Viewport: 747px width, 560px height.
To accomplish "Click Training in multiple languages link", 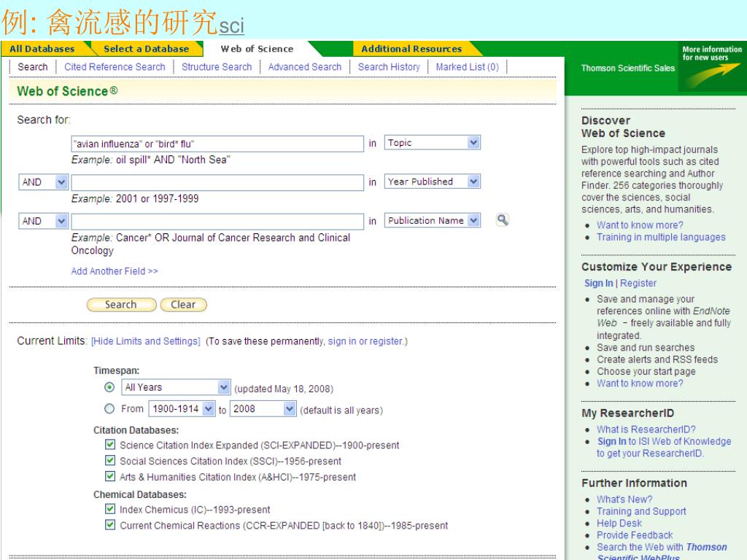I will (661, 237).
